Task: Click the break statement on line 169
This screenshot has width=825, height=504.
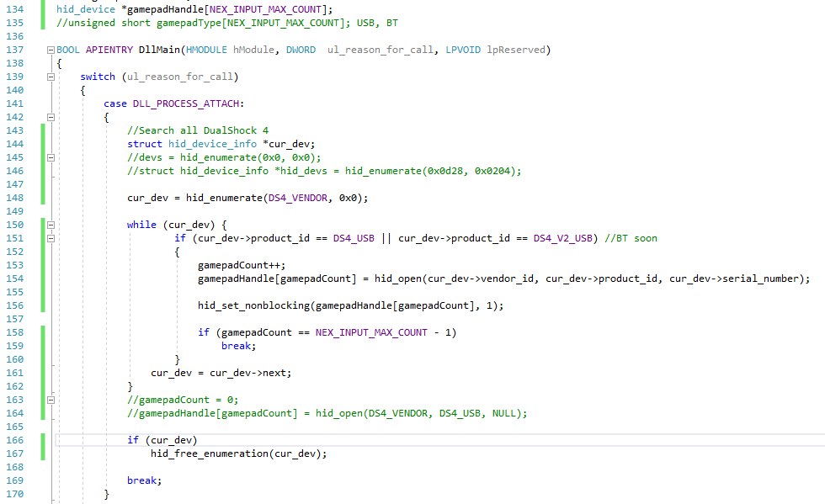Action: pos(144,480)
